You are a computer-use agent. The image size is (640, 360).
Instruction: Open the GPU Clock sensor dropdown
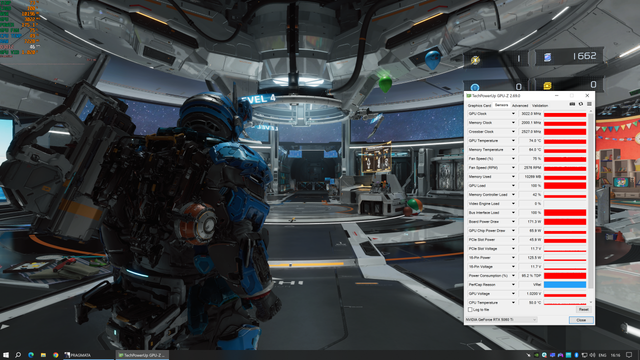pos(513,113)
